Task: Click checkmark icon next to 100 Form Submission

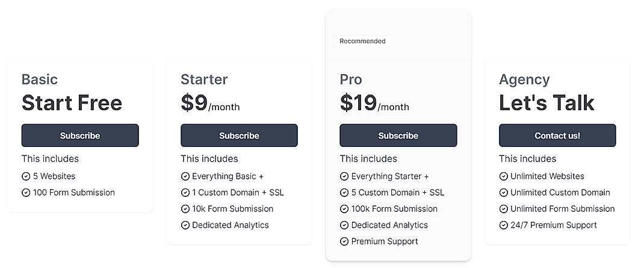Action: point(26,193)
